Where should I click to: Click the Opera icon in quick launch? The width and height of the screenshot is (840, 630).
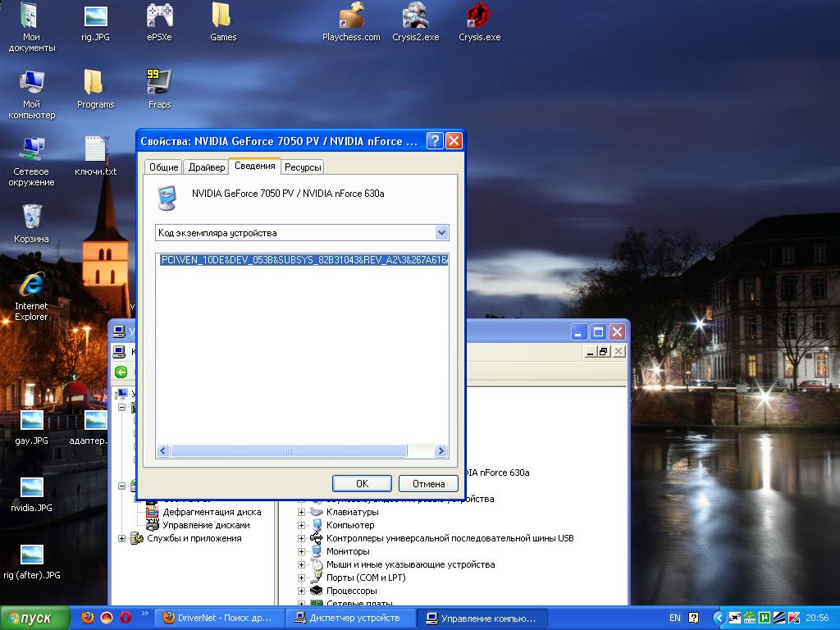(126, 618)
